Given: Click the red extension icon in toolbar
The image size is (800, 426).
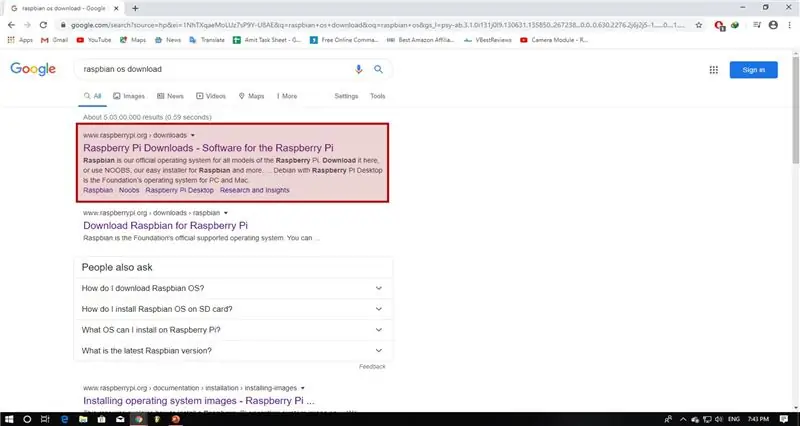Looking at the screenshot, I should pos(720,26).
